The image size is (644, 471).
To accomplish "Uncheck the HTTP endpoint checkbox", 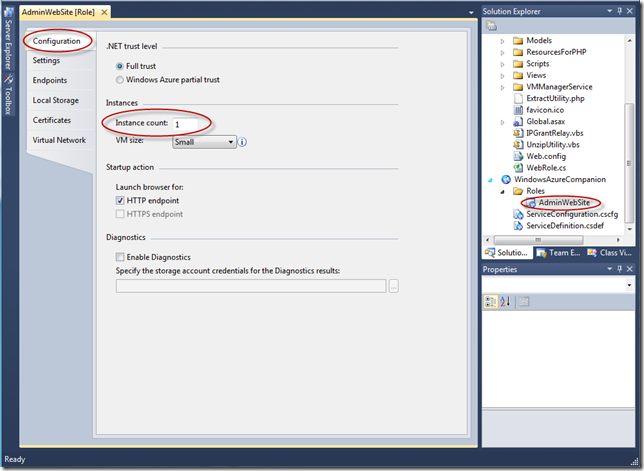I will pos(120,200).
